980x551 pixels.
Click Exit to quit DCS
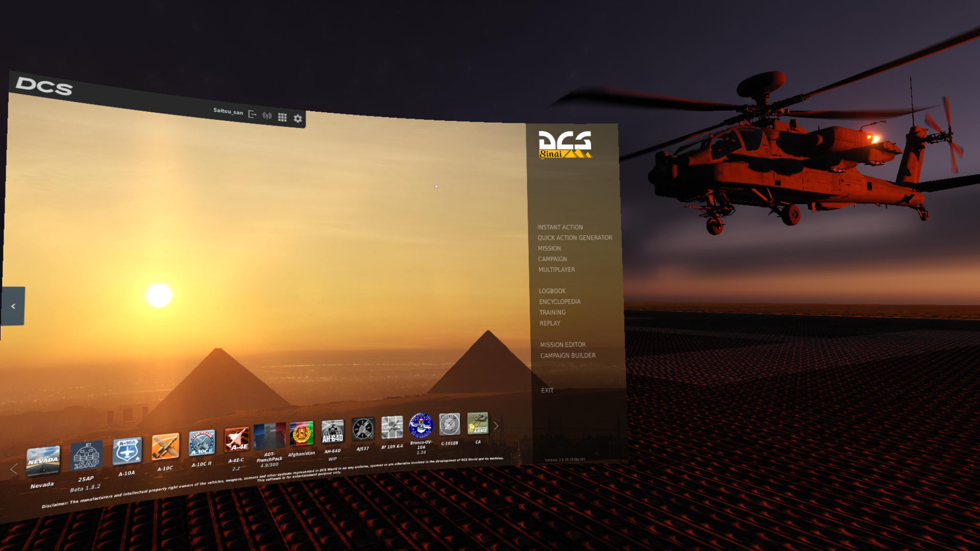pyautogui.click(x=548, y=390)
